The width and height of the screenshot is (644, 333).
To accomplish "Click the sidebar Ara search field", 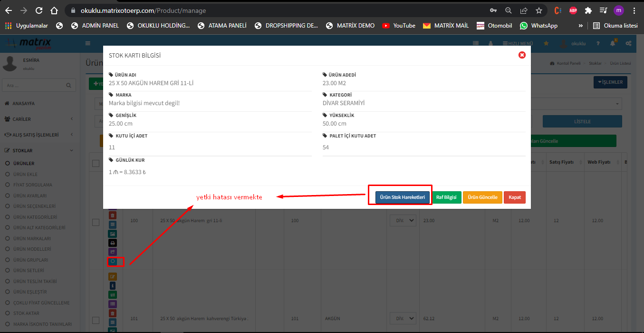I will coord(33,85).
